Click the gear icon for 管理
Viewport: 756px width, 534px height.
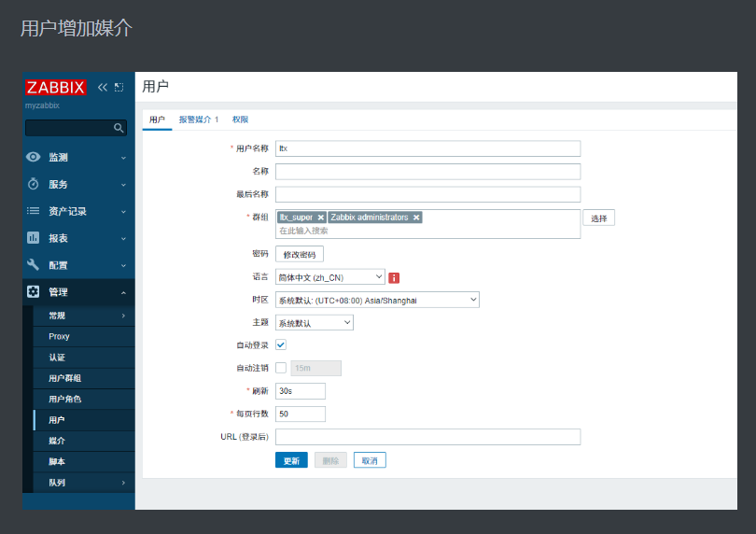34,292
